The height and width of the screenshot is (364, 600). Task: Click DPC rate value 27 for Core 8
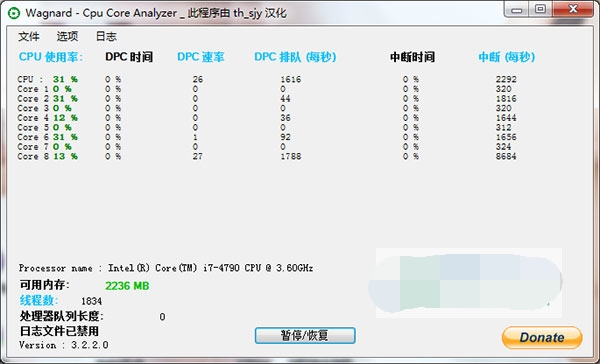pos(198,156)
